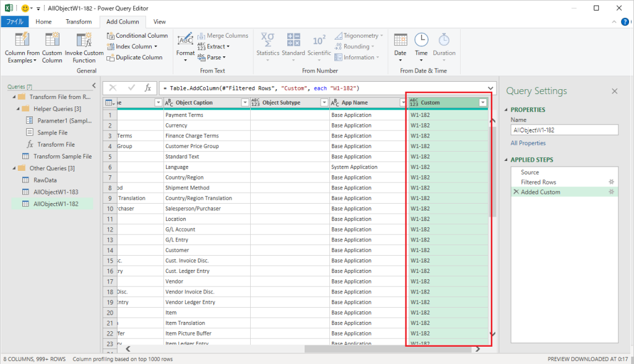Confirm formula with the checkmark

click(x=131, y=88)
